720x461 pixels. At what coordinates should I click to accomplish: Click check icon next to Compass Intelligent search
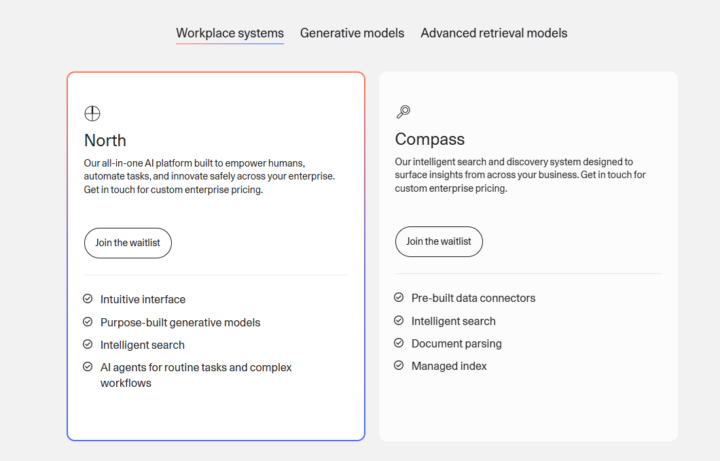tap(399, 320)
